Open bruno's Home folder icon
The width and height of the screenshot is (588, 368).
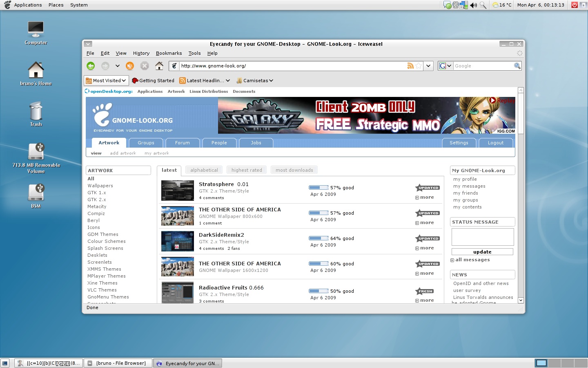click(x=36, y=70)
